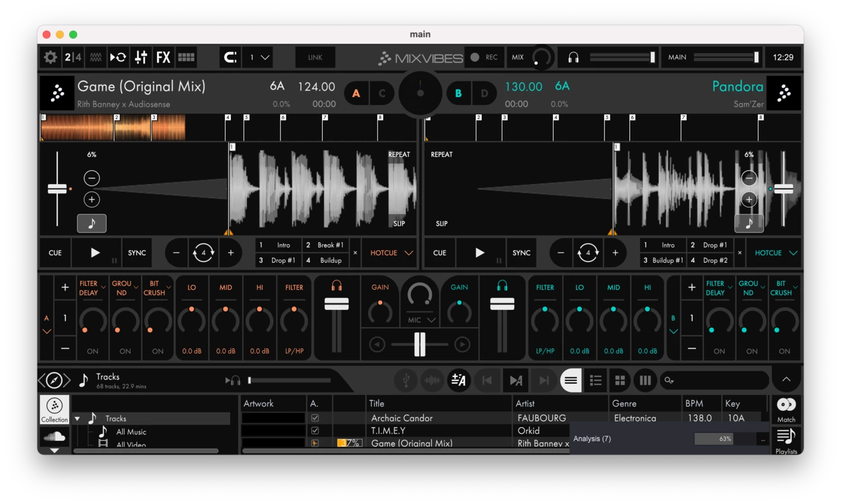This screenshot has height=504, width=841.
Task: Adjust the MIX knob
Action: (542, 58)
